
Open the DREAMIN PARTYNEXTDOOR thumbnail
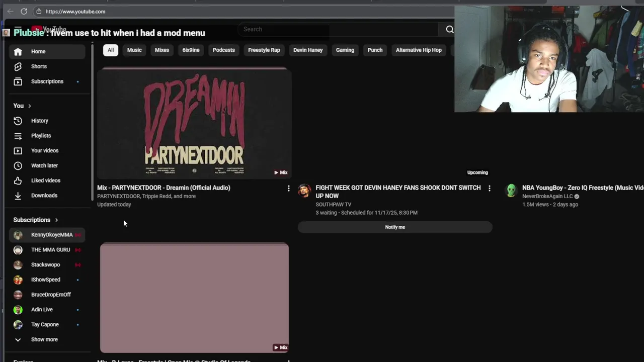(194, 123)
